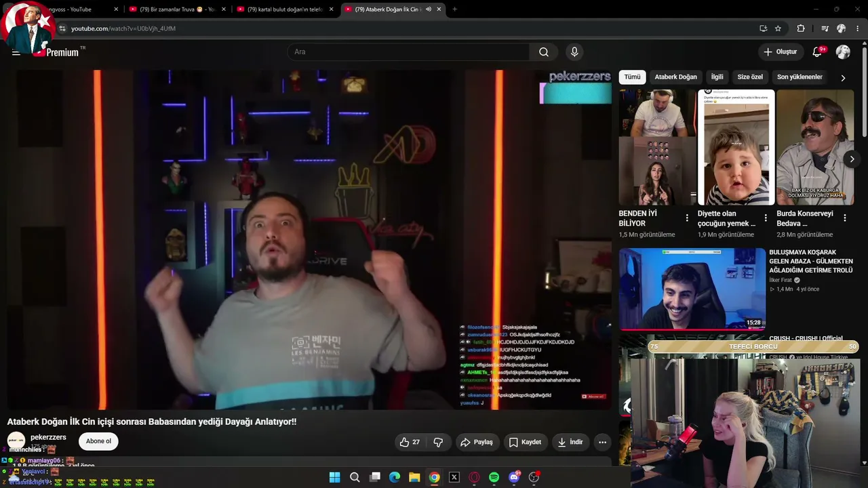Open the pekerzzers channel link
The width and height of the screenshot is (868, 488).
48,437
